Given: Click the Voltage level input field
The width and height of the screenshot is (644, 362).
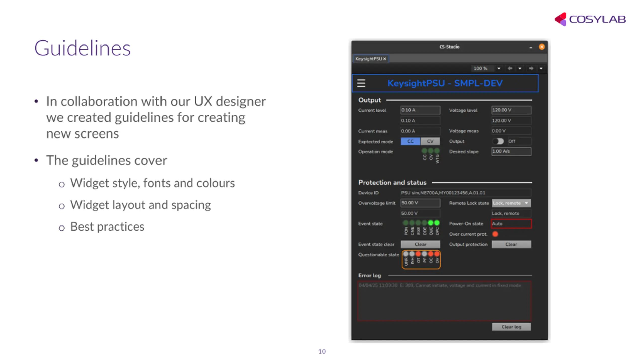Looking at the screenshot, I should point(511,110).
